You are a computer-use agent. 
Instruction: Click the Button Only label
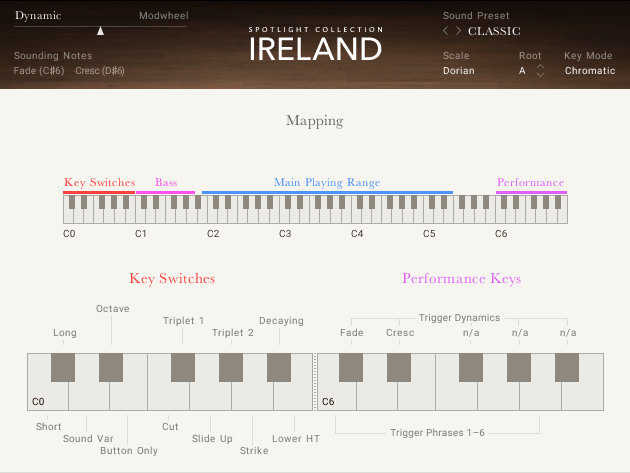[x=129, y=450]
